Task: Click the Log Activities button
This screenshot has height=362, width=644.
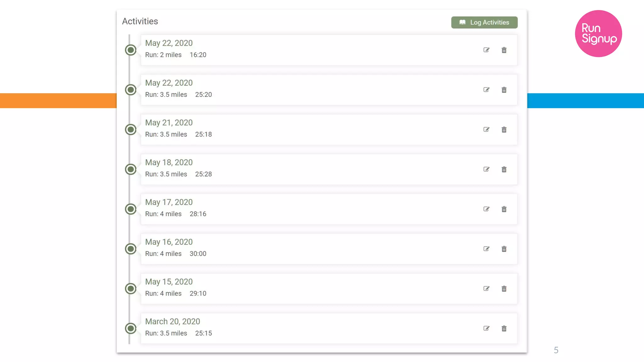Action: coord(484,22)
